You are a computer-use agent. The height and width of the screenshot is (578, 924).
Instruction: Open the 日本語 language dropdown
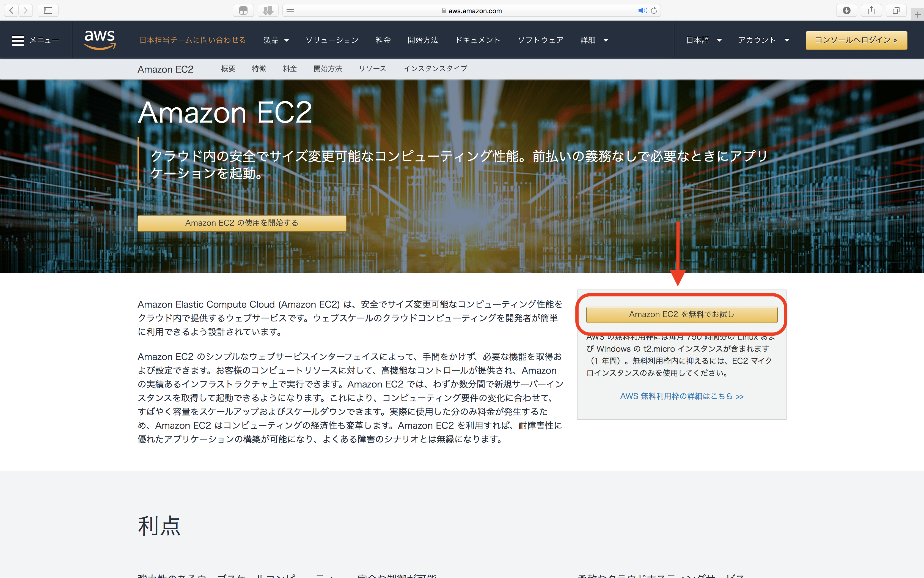click(704, 40)
